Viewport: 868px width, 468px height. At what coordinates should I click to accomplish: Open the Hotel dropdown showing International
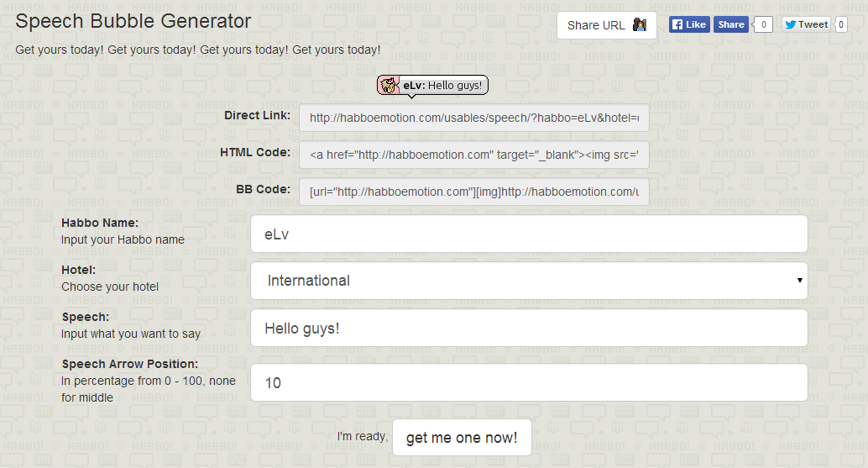pyautogui.click(x=529, y=281)
